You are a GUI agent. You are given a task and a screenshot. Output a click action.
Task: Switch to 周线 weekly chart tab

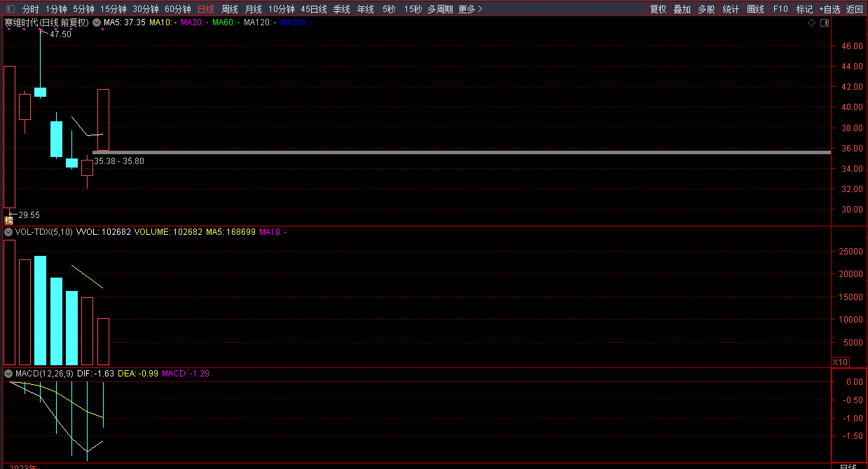tap(230, 9)
